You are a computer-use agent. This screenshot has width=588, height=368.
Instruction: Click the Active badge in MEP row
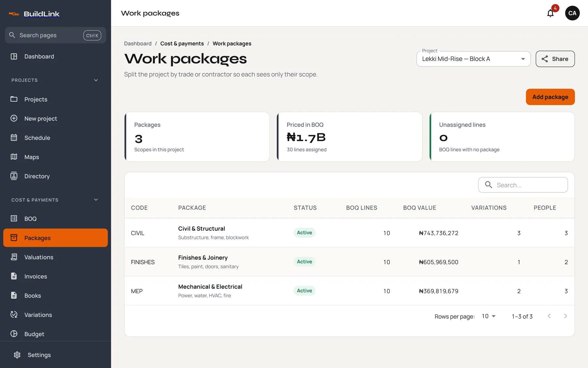click(x=304, y=290)
